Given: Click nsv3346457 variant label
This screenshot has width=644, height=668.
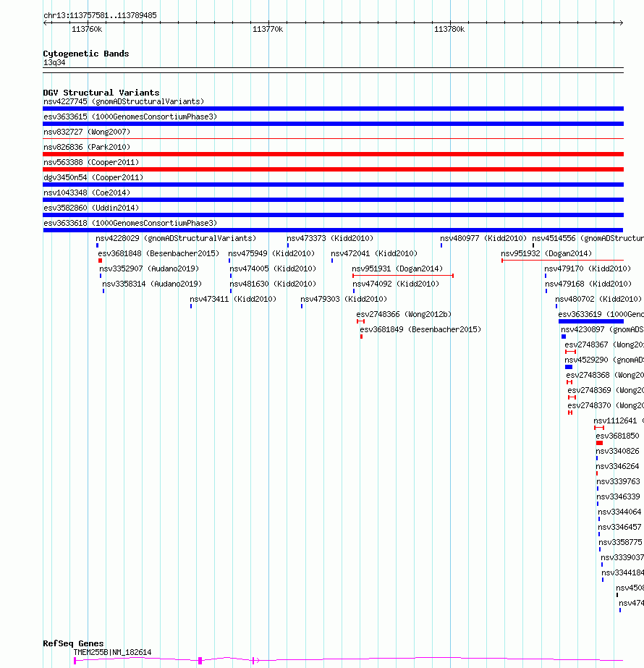Looking at the screenshot, I should pyautogui.click(x=619, y=527).
